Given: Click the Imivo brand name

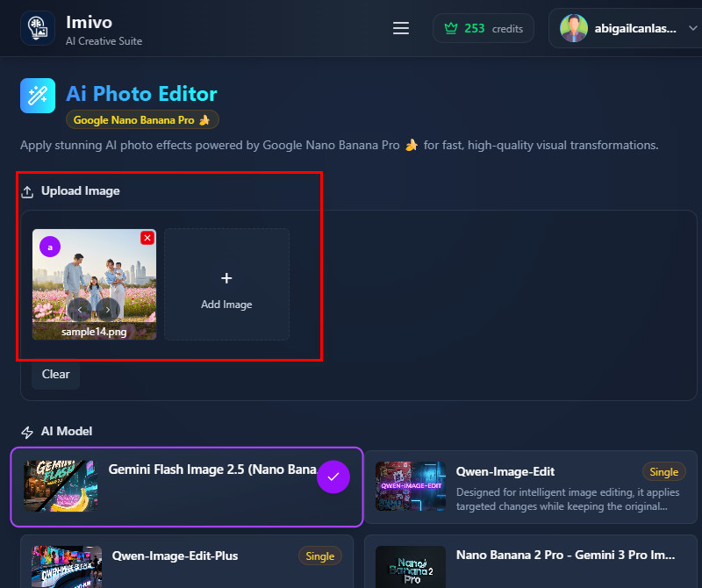Looking at the screenshot, I should click(x=90, y=22).
